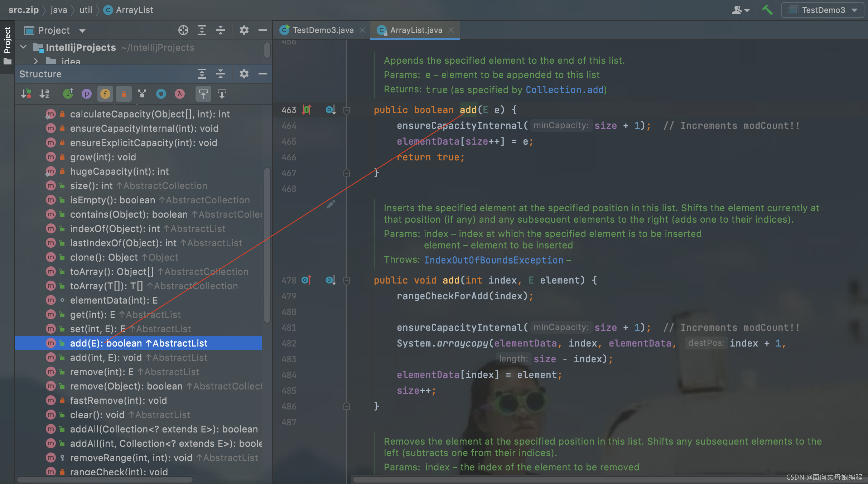Toggle Sort by Visibility in Structure toolbar
Image resolution: width=868 pixels, height=484 pixels.
(26, 94)
